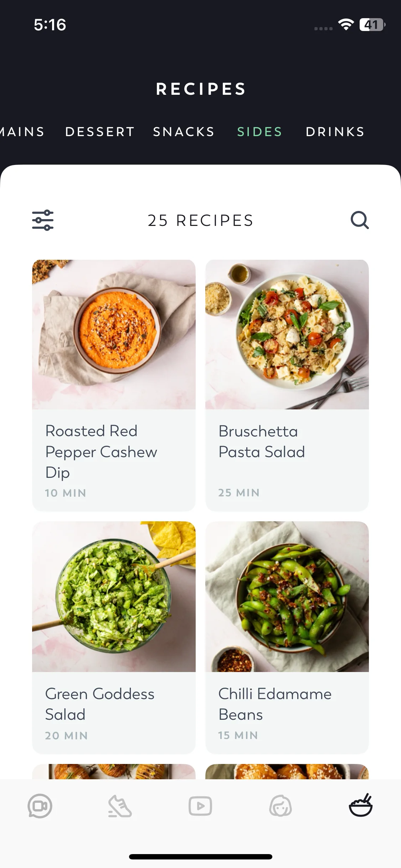Open the face wellness icon
The height and width of the screenshot is (868, 401).
point(281,806)
